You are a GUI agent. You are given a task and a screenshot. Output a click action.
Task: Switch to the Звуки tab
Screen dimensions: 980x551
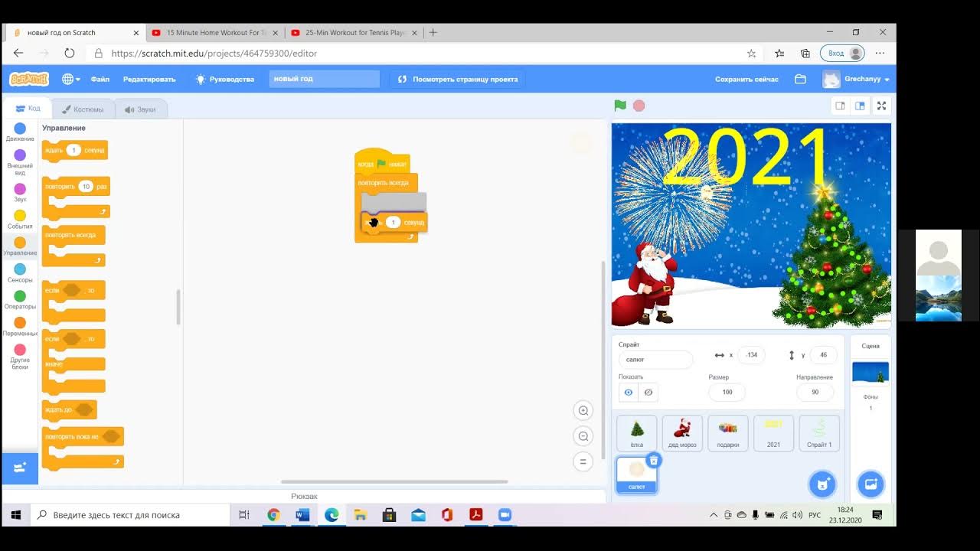(140, 109)
